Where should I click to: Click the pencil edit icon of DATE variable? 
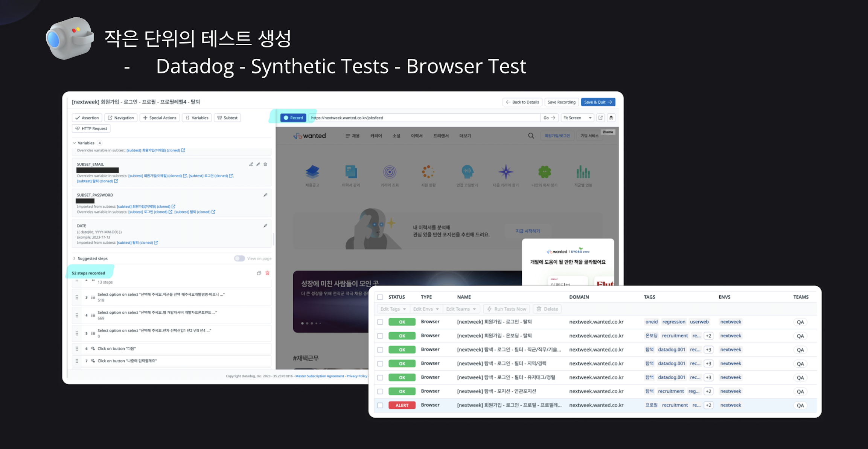pos(265,226)
